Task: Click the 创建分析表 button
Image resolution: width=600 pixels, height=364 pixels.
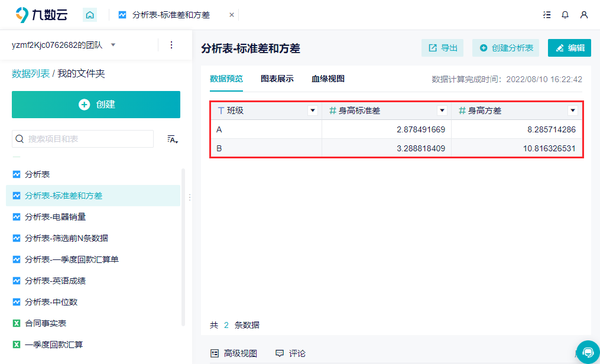Action: point(505,48)
